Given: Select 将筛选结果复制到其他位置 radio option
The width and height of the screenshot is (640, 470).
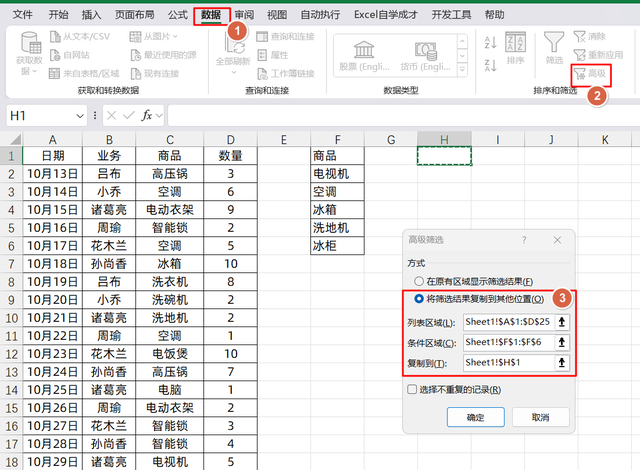Looking at the screenshot, I should coord(419,299).
